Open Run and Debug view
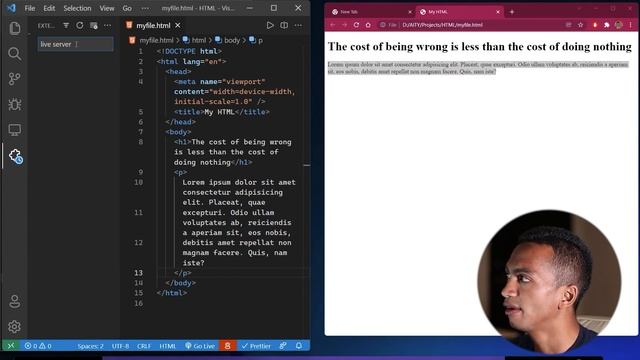This screenshot has width=640, height=360. click(x=15, y=104)
